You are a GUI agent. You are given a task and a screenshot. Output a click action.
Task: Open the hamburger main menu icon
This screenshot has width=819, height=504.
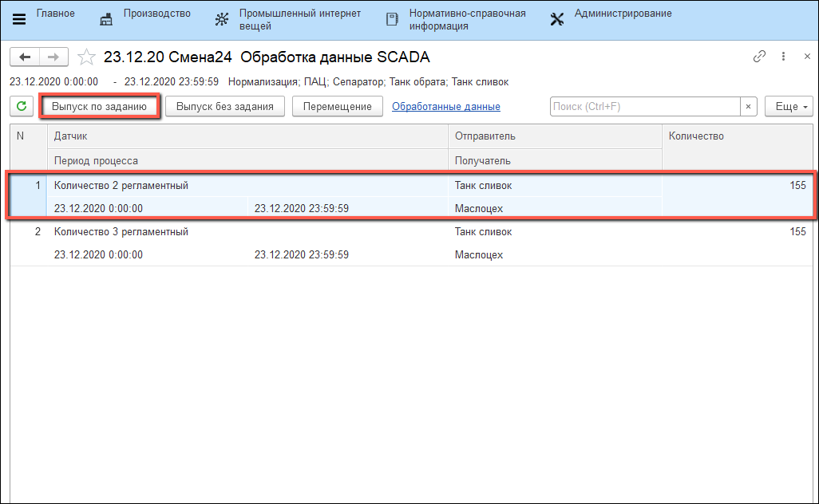pos(19,19)
